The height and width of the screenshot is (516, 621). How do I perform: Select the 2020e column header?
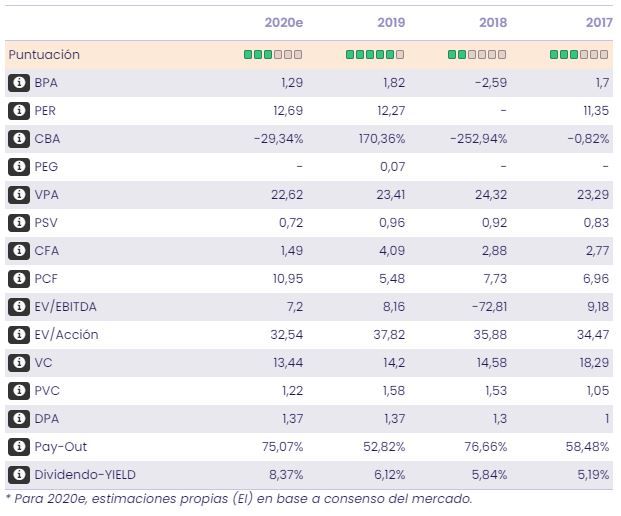click(x=284, y=22)
